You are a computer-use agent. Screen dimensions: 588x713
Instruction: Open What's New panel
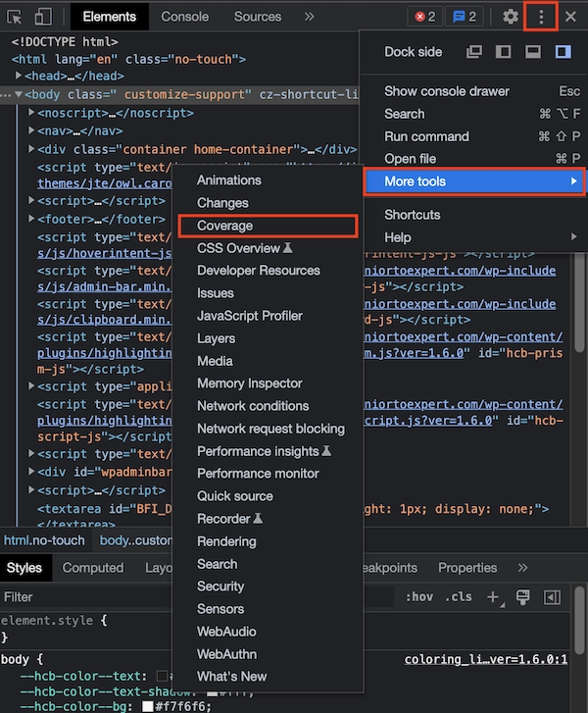pyautogui.click(x=268, y=677)
